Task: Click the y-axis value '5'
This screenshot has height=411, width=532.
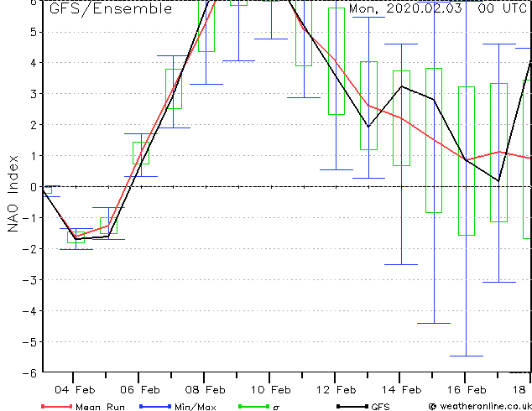Action: click(x=33, y=33)
